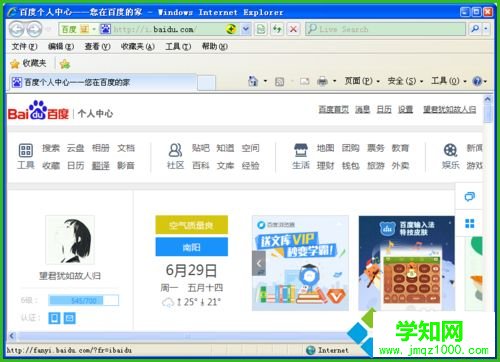Open search provider dropdown arrow
The height and width of the screenshot is (362, 500).
(x=486, y=29)
